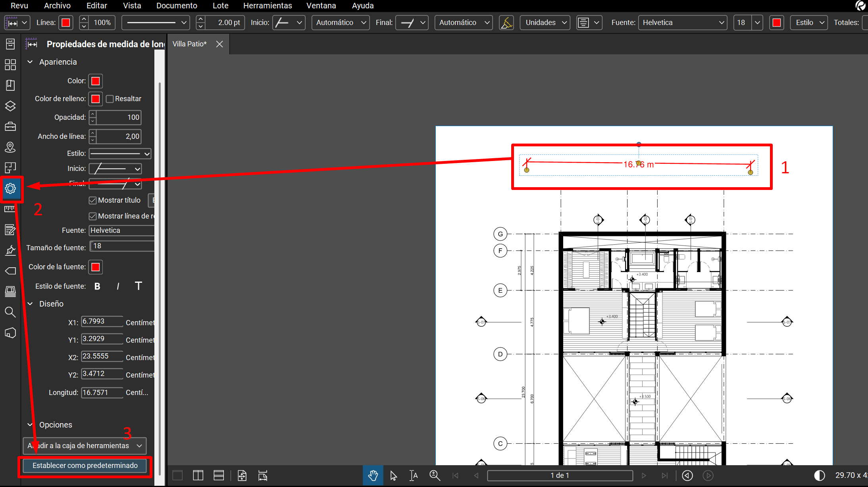
Task: Open the Fuente Helvetica dropdown in toolbar
Action: click(682, 23)
